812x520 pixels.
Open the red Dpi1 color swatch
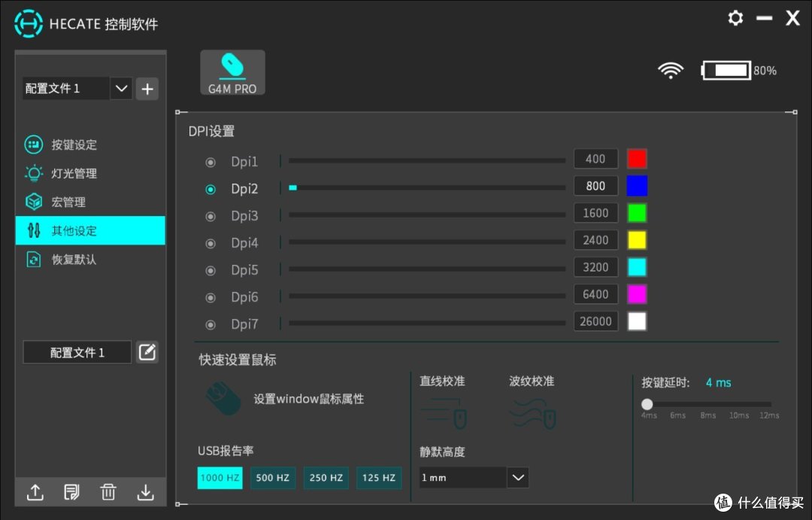pos(637,159)
